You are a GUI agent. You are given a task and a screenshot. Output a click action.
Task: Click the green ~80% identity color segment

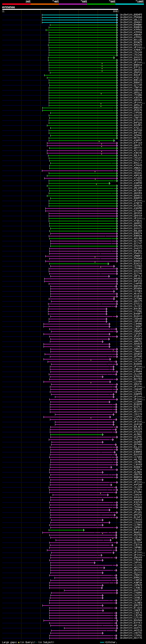(101, 4)
